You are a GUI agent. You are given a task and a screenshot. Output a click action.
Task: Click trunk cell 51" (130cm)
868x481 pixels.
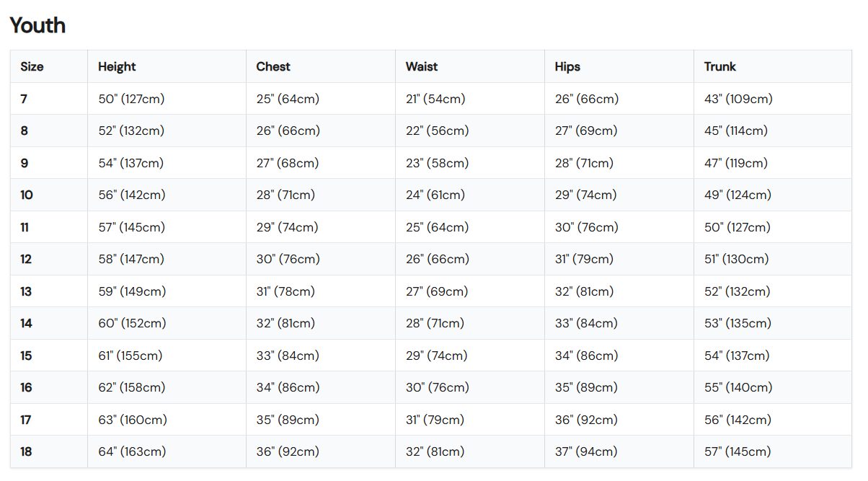tap(736, 259)
